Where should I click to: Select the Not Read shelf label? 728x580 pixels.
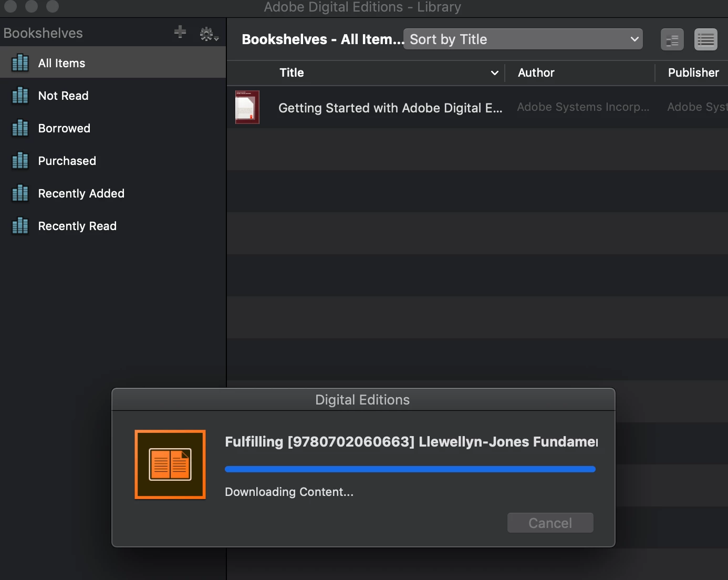click(63, 96)
